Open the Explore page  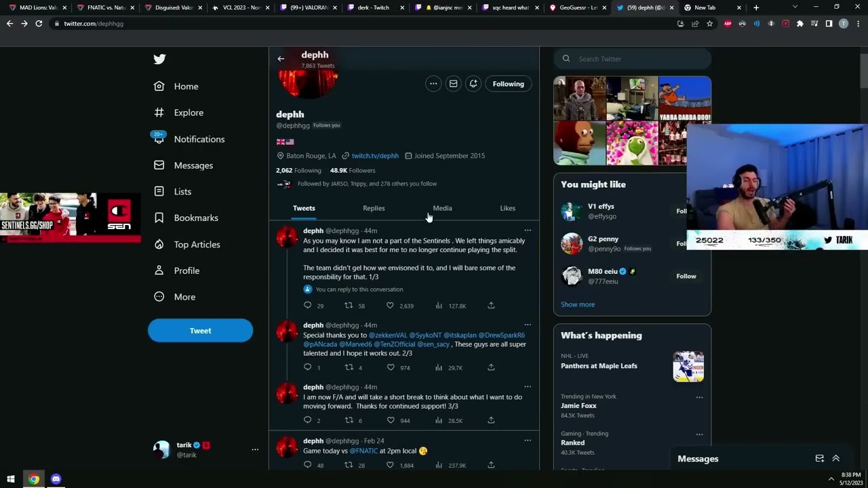click(178, 113)
